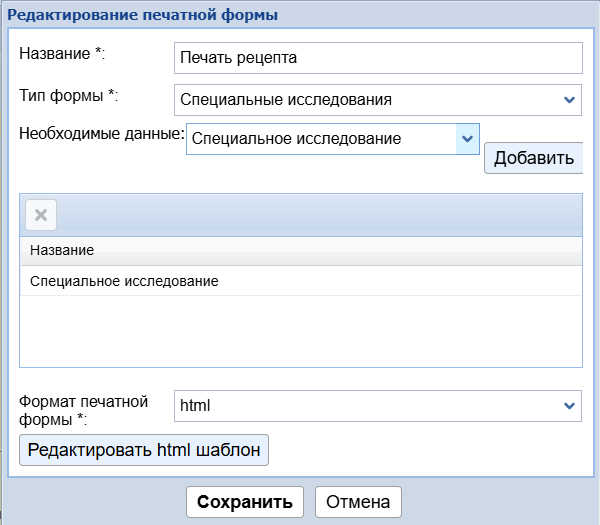Image resolution: width=600 pixels, height=525 pixels.
Task: Save the form with Сохранить button
Action: [x=244, y=502]
